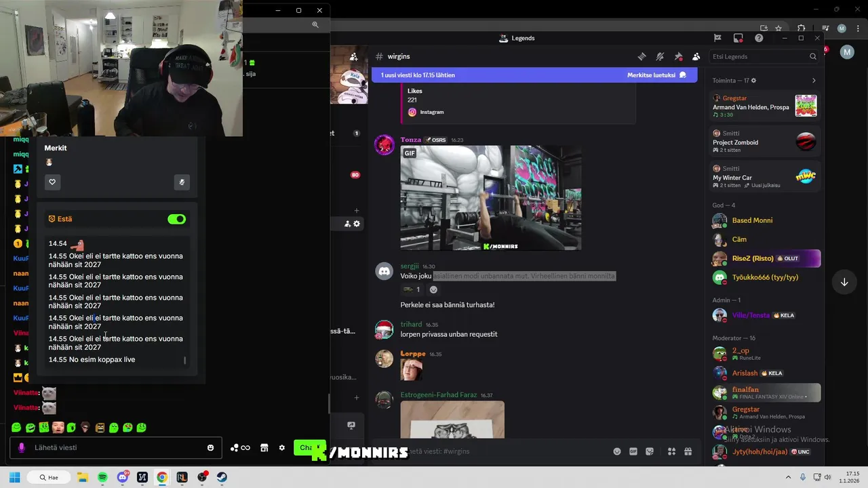Image resolution: width=868 pixels, height=488 pixels.
Task: Click the Discord checkpoint flag icon
Action: (x=717, y=38)
